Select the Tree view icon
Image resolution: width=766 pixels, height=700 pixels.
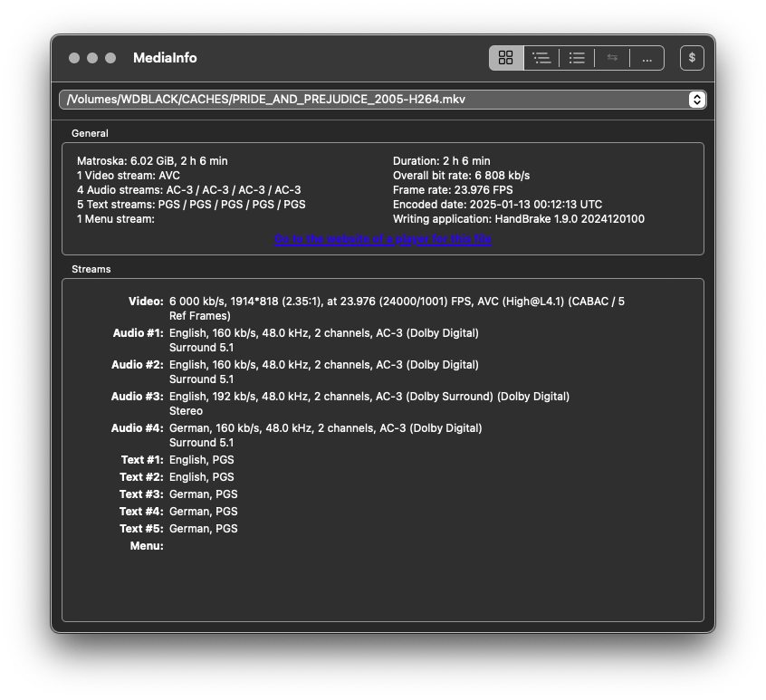click(x=541, y=58)
